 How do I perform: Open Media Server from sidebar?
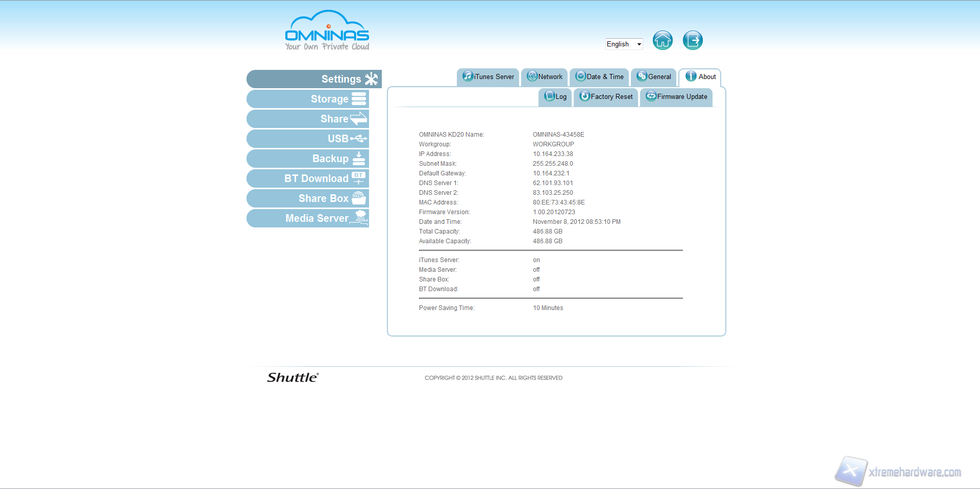tap(308, 218)
